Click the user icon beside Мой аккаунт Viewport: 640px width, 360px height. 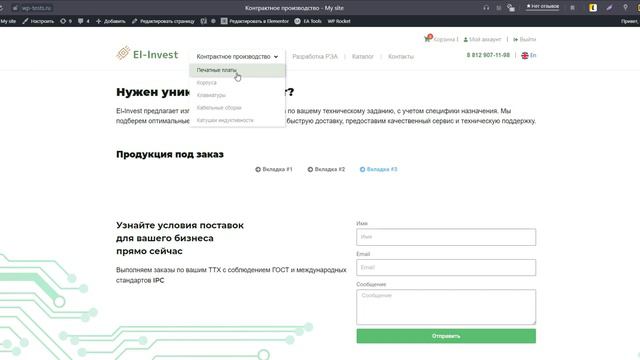pyautogui.click(x=466, y=40)
